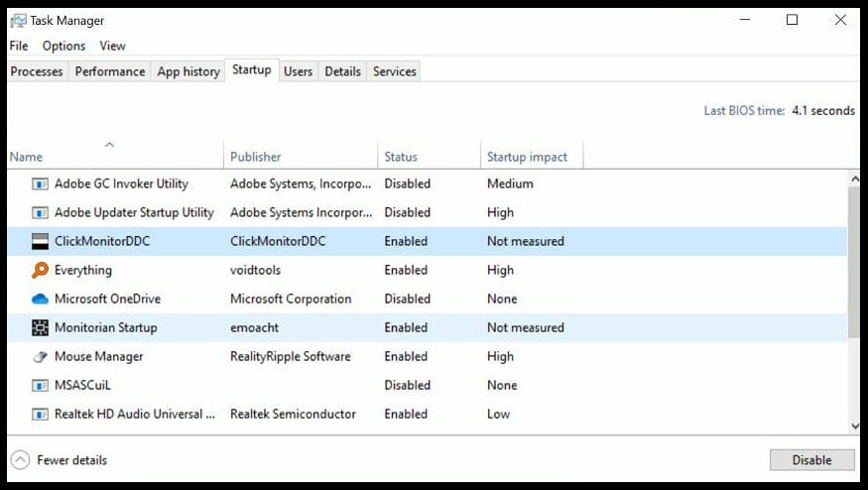Click the scroll down arrow of list
868x490 pixels.
[855, 426]
